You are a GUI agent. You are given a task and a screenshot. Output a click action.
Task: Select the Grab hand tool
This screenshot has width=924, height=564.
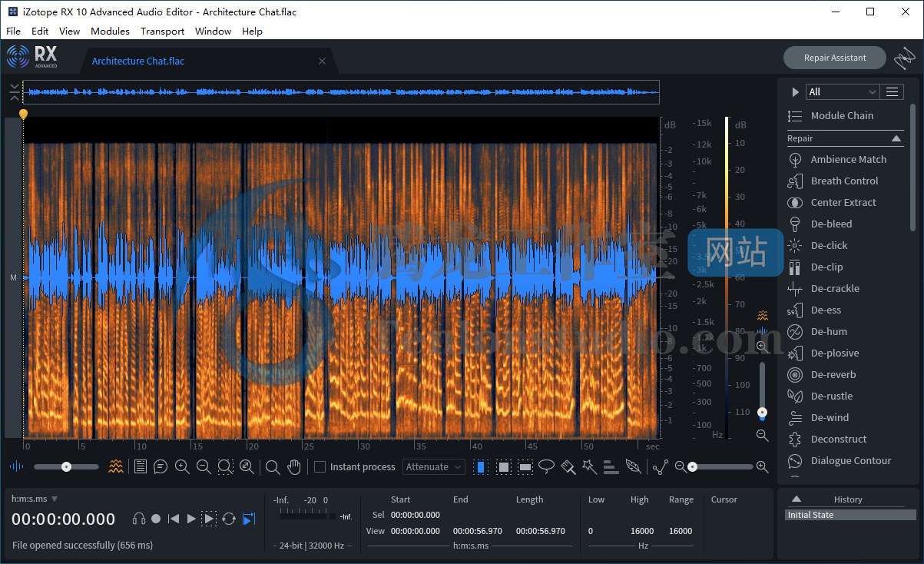(x=294, y=466)
